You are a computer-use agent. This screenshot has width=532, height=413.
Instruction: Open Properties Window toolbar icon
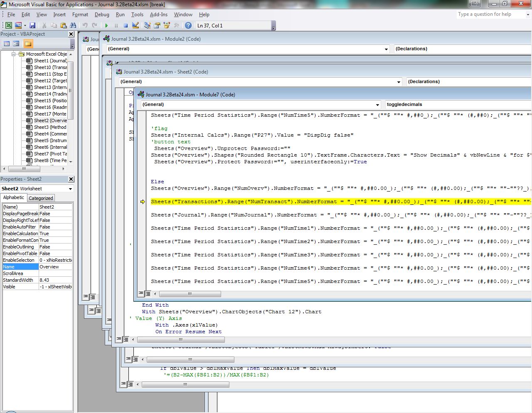click(157, 25)
